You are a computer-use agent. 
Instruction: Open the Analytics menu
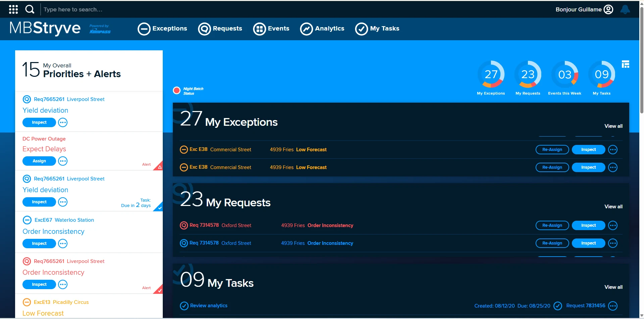[x=322, y=29]
